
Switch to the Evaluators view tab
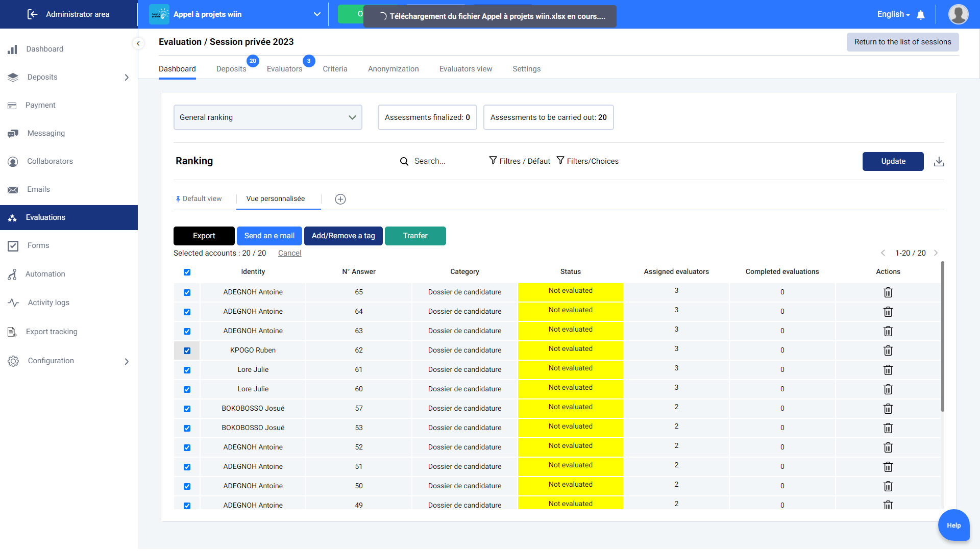click(465, 69)
